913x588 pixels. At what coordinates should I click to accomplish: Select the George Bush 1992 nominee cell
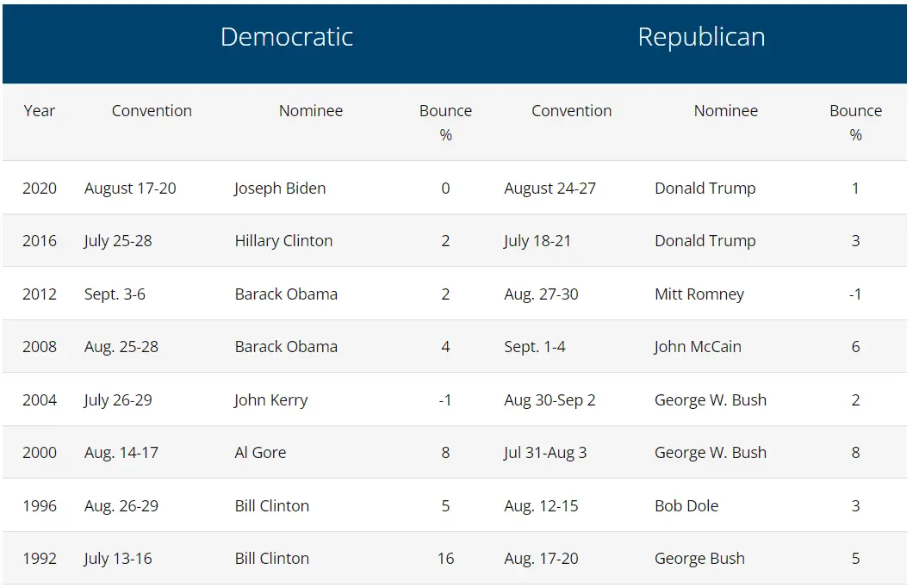(x=699, y=559)
